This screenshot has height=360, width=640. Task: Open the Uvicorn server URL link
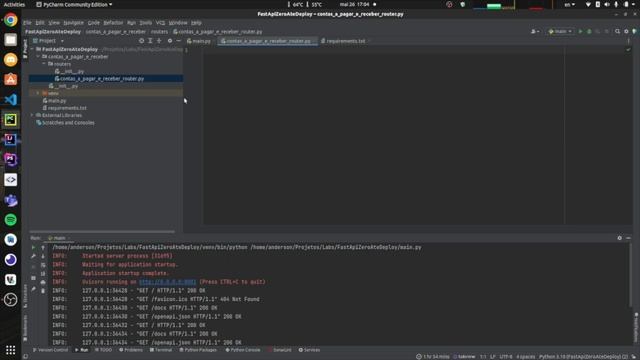[x=167, y=282]
